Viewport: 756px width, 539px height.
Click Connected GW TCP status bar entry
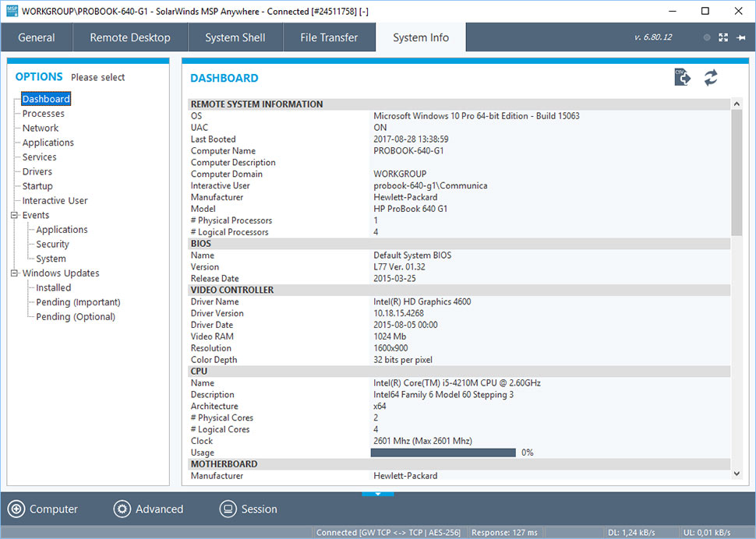click(x=388, y=532)
